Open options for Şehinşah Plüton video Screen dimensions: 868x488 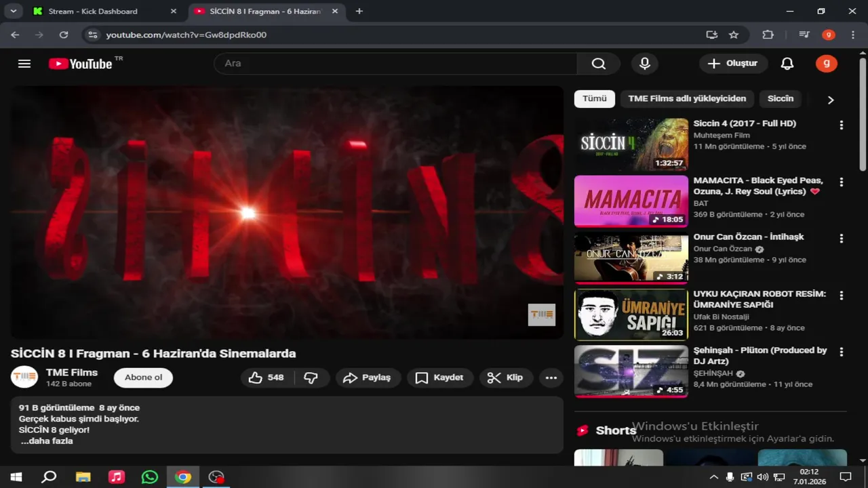coord(841,352)
